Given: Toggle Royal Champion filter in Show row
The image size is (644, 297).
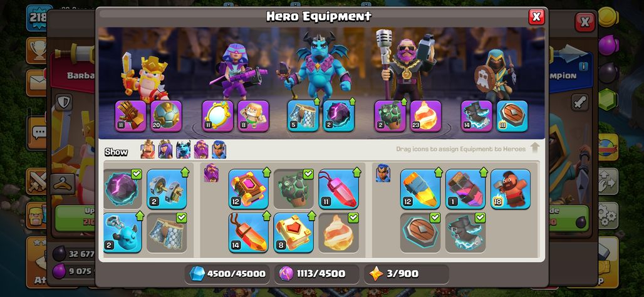Looking at the screenshot, I should click(x=219, y=149).
